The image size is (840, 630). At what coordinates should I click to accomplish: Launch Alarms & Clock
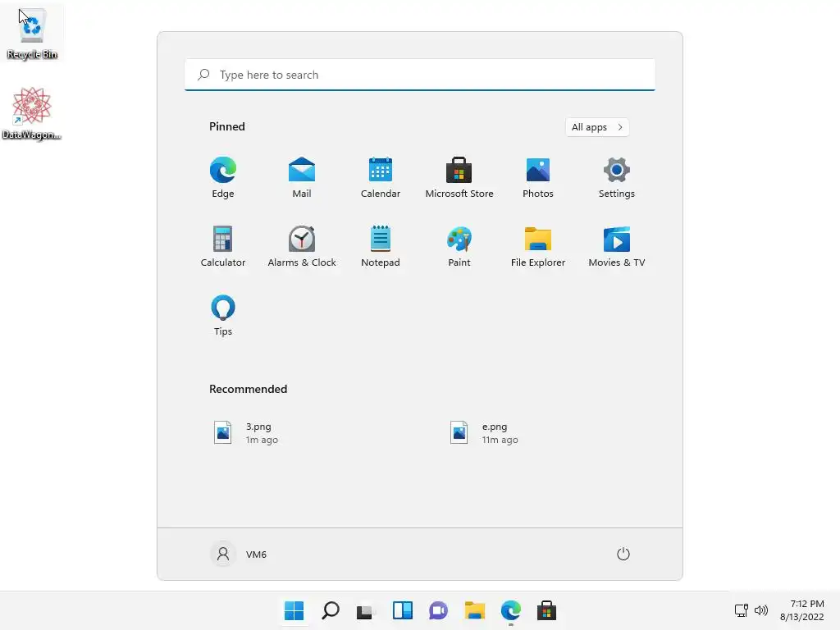click(302, 246)
